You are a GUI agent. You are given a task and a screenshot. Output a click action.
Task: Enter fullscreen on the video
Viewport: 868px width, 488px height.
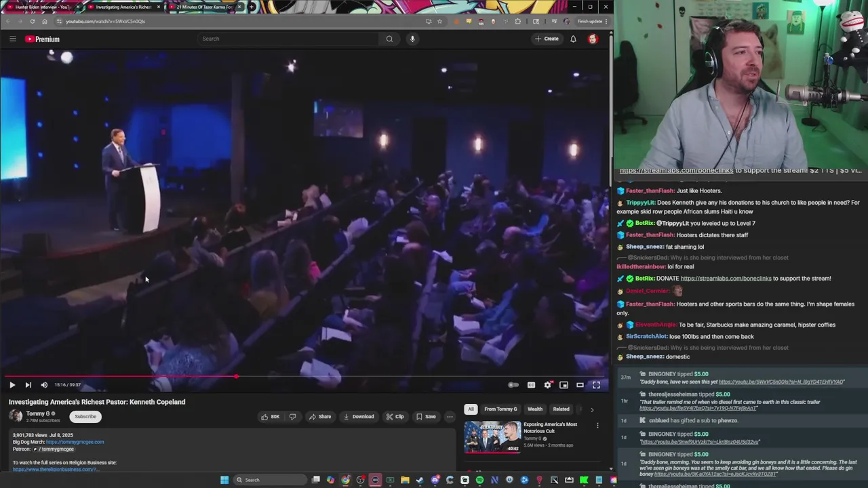tap(596, 385)
